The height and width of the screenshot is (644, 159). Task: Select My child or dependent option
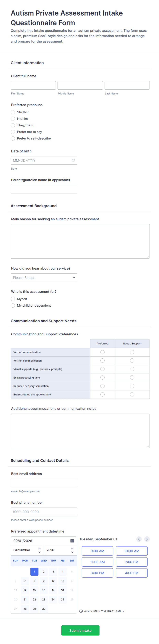(13, 306)
